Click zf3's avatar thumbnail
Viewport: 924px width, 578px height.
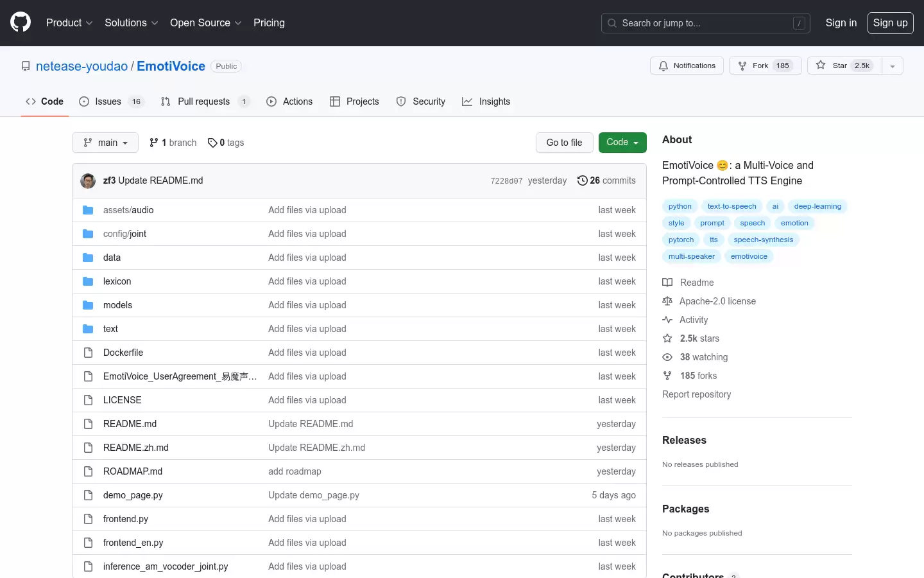(88, 181)
